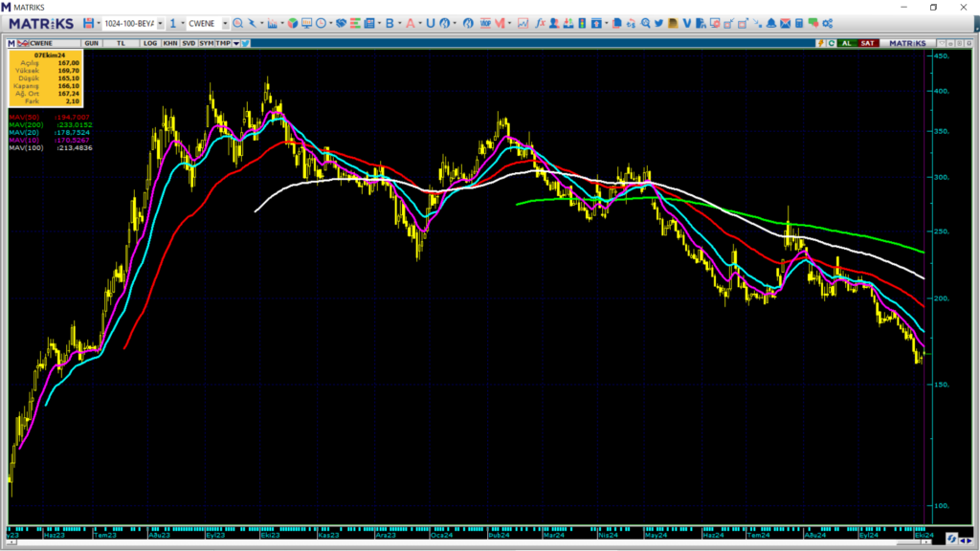
Task: Select the GUN period tab
Action: click(92, 43)
